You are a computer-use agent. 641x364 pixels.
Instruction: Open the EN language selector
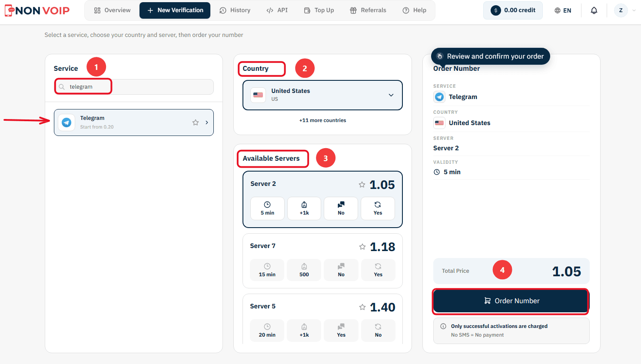(x=563, y=10)
